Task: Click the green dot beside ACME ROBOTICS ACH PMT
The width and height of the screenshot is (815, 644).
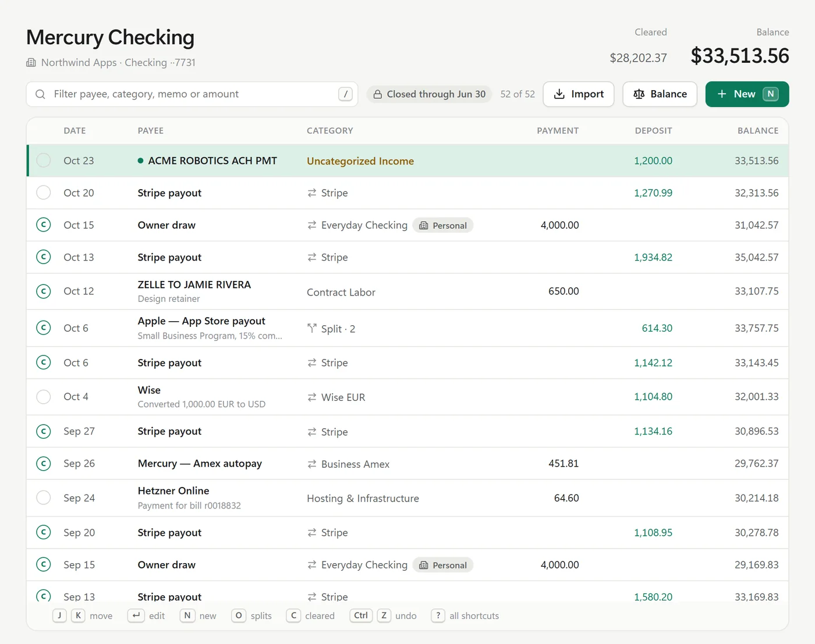Action: (140, 161)
